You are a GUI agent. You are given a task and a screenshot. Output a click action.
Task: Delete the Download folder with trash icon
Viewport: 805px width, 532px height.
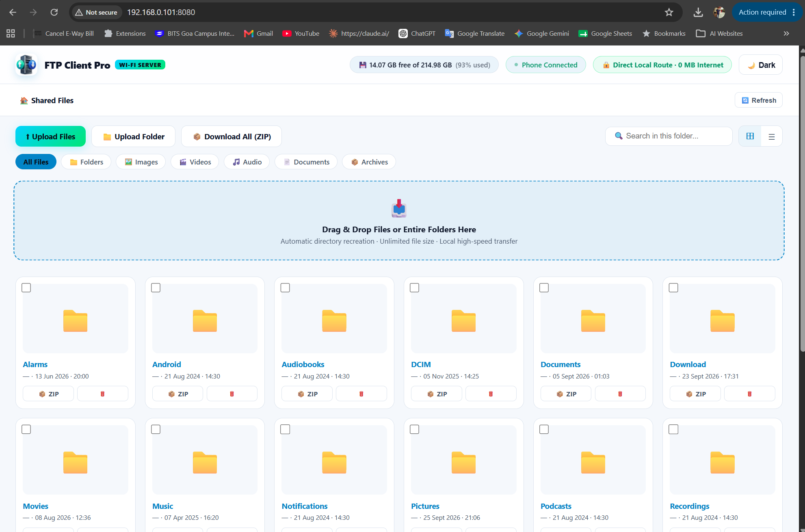click(750, 394)
